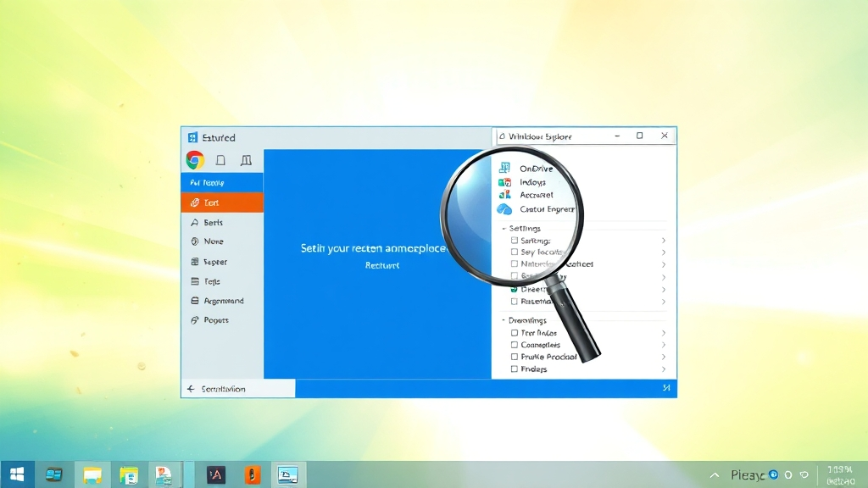Click the 'Berts' sidebar icon
868x488 pixels.
(194, 223)
